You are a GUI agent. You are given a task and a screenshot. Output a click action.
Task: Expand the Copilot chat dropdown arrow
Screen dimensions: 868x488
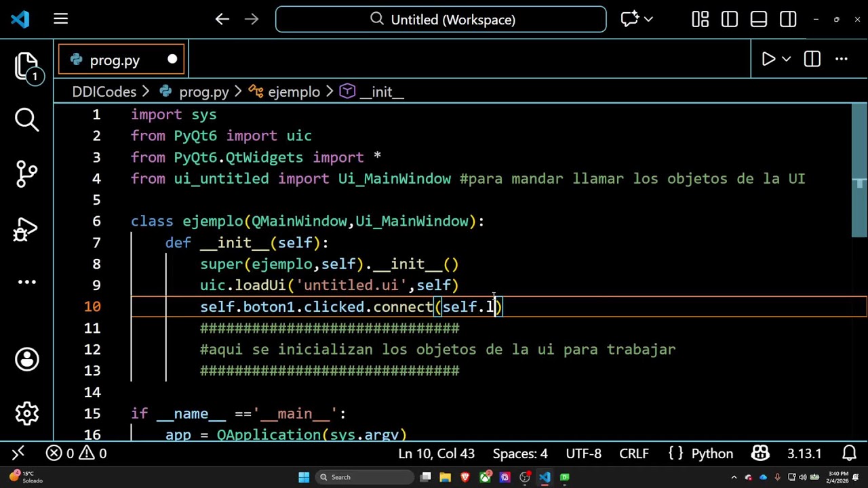click(x=648, y=20)
